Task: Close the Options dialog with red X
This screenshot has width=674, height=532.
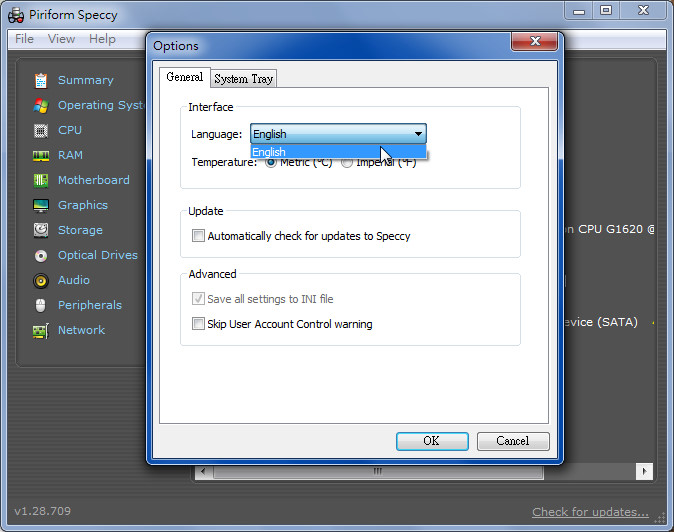Action: click(535, 41)
